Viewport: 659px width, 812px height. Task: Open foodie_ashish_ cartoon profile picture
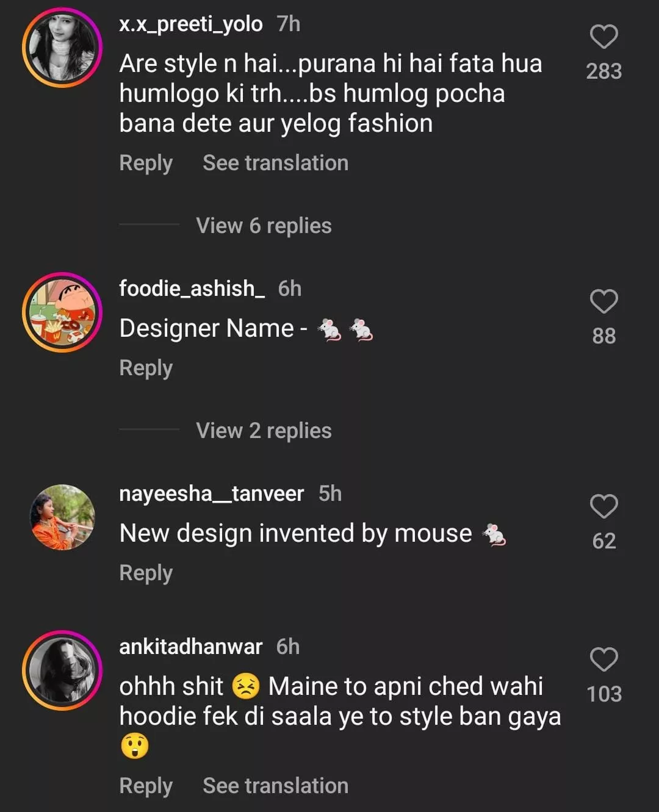(62, 312)
